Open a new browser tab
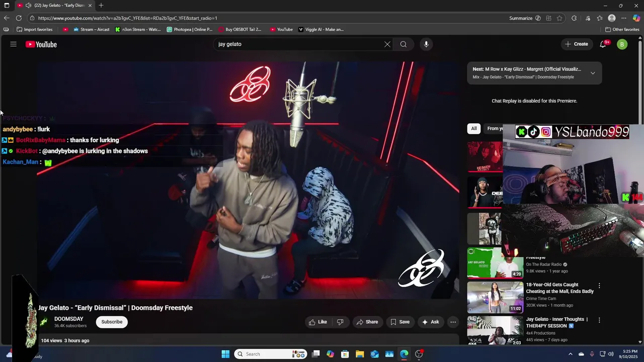This screenshot has height=362, width=644. click(x=101, y=6)
